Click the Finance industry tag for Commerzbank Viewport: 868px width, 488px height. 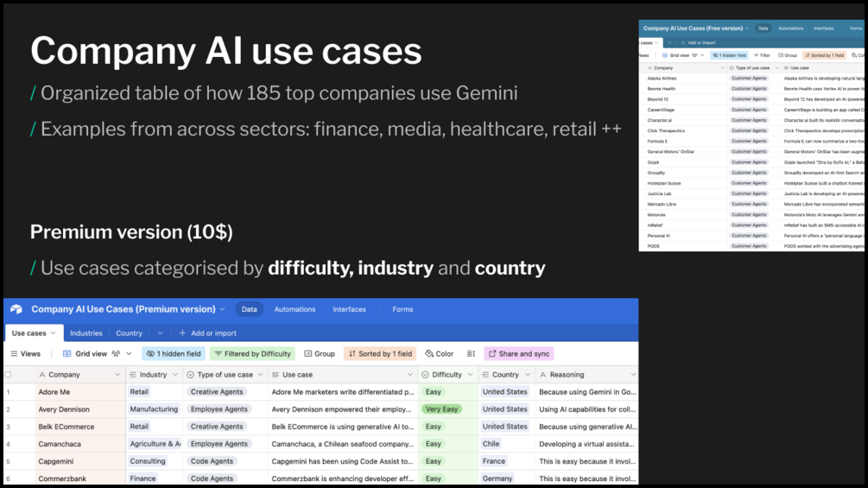pos(143,478)
